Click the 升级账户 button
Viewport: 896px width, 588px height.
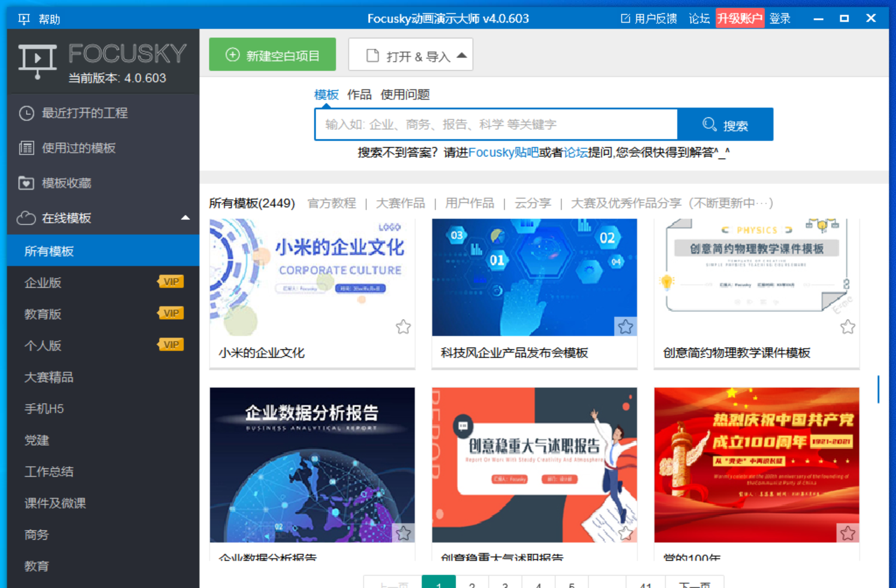(740, 19)
